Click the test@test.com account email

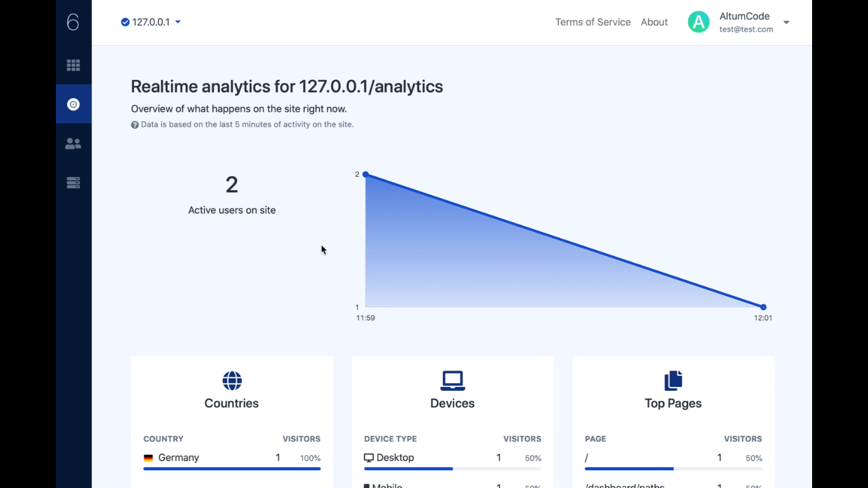(746, 29)
